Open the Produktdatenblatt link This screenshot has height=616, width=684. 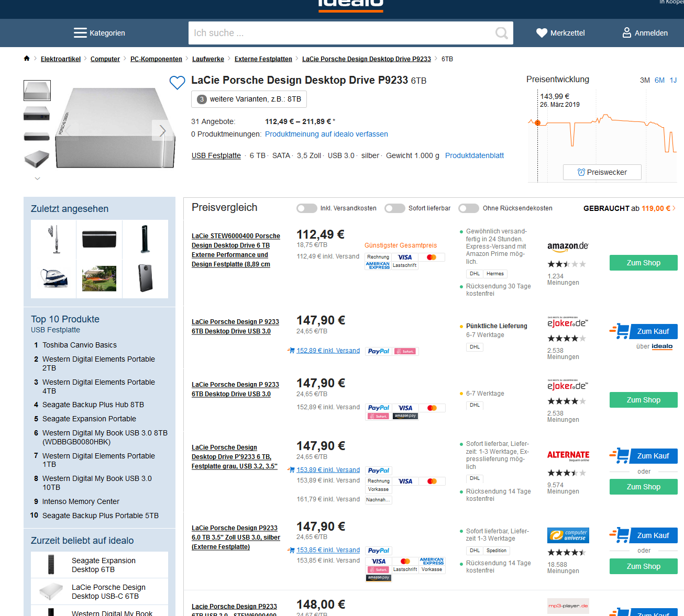(x=474, y=155)
